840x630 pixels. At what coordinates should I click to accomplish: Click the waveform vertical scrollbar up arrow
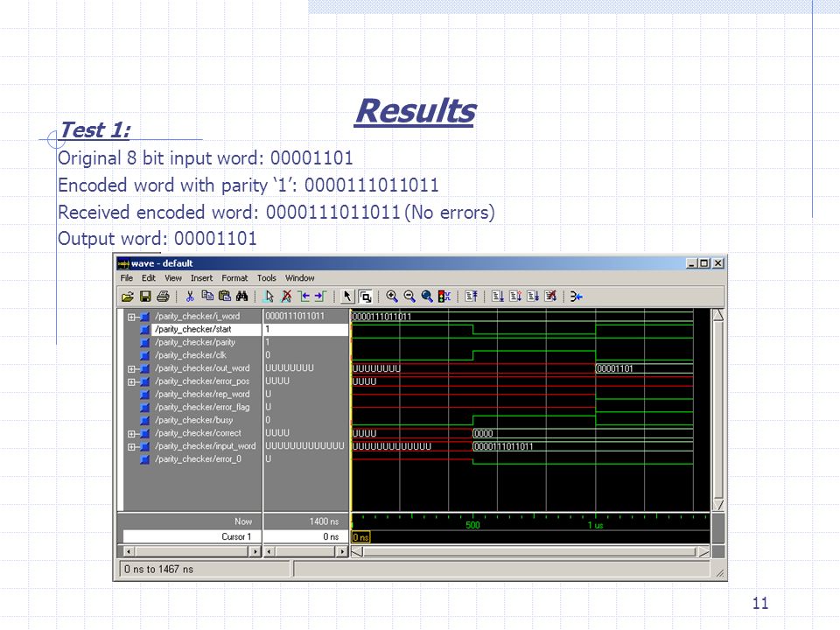click(x=718, y=315)
